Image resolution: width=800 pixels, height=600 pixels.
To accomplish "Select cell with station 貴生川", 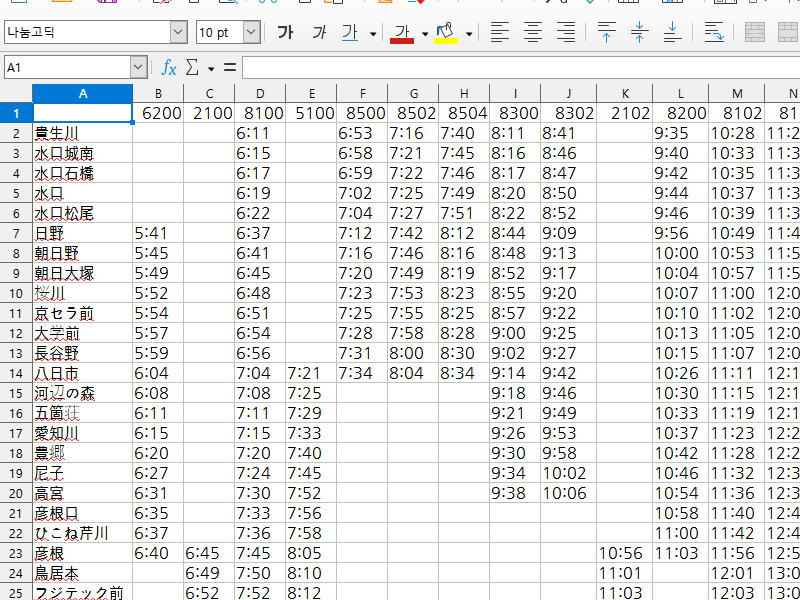I will click(x=83, y=133).
